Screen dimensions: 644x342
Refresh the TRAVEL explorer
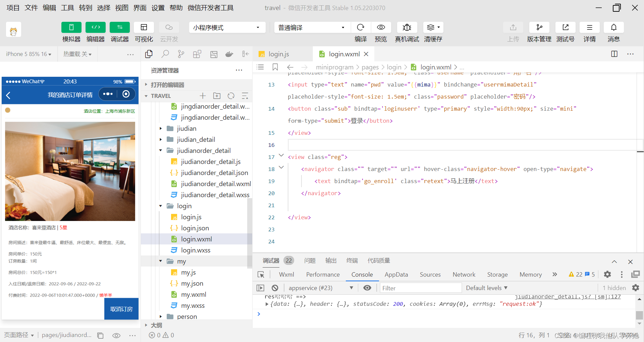coord(231,96)
